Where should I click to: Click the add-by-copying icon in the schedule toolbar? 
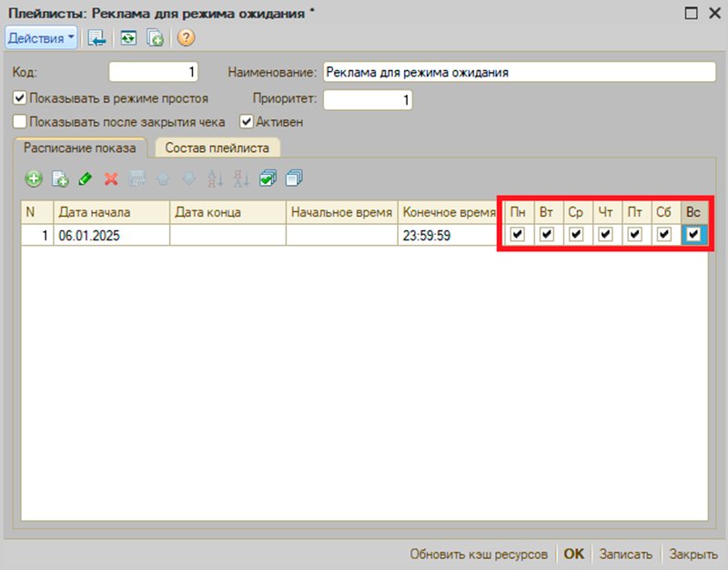60,178
